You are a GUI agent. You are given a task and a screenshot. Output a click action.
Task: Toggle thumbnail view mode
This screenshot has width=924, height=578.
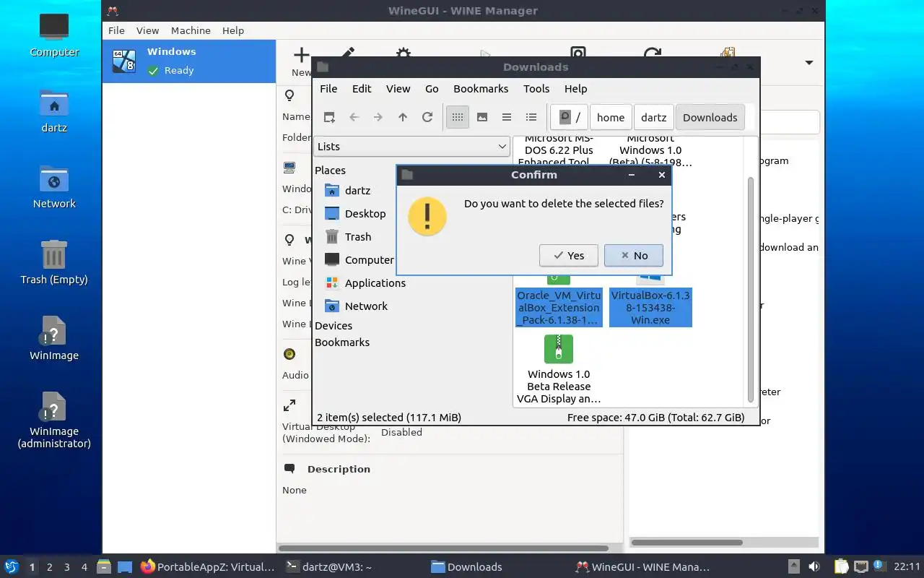[x=482, y=117]
